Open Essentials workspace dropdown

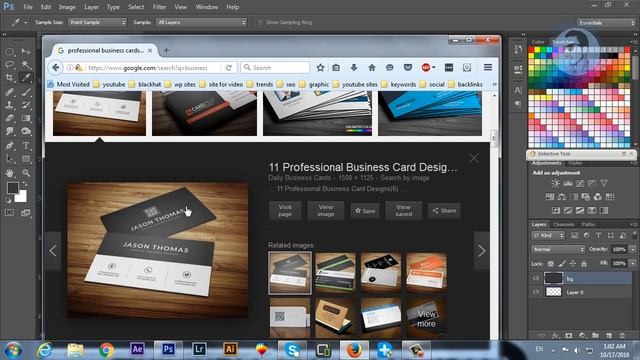(606, 23)
